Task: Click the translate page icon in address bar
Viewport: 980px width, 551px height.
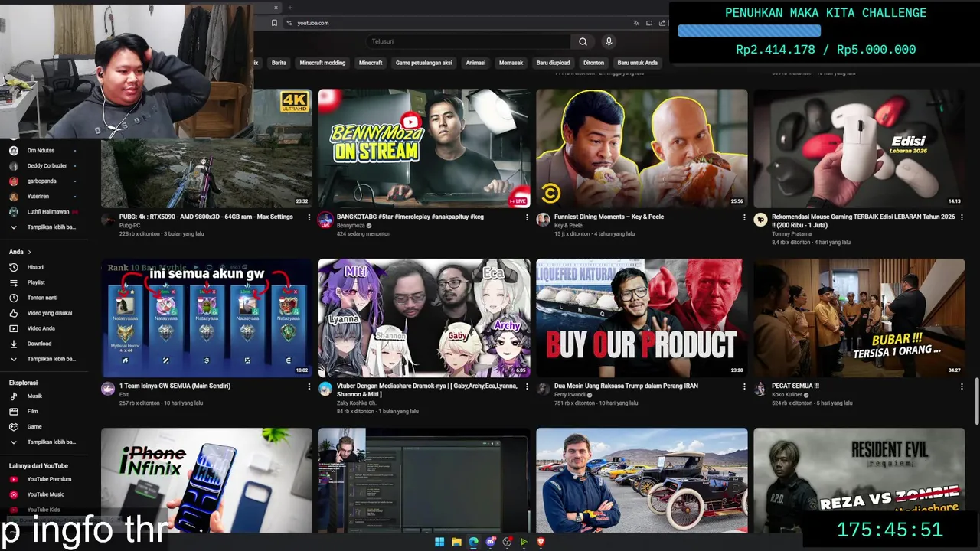Action: click(x=636, y=23)
